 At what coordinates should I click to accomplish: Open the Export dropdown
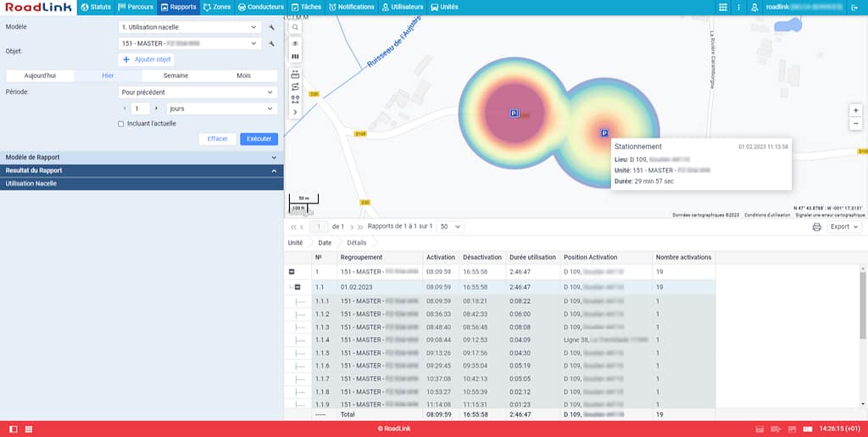point(844,227)
